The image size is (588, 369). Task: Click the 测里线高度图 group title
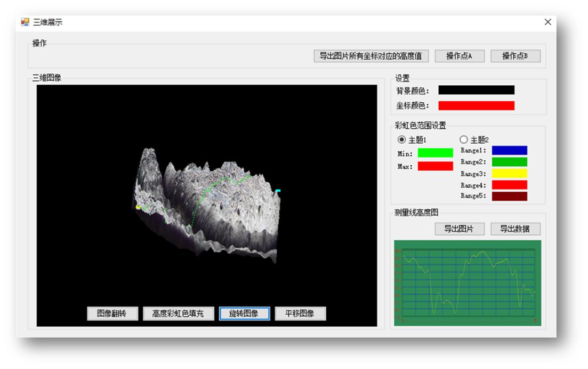tap(416, 213)
